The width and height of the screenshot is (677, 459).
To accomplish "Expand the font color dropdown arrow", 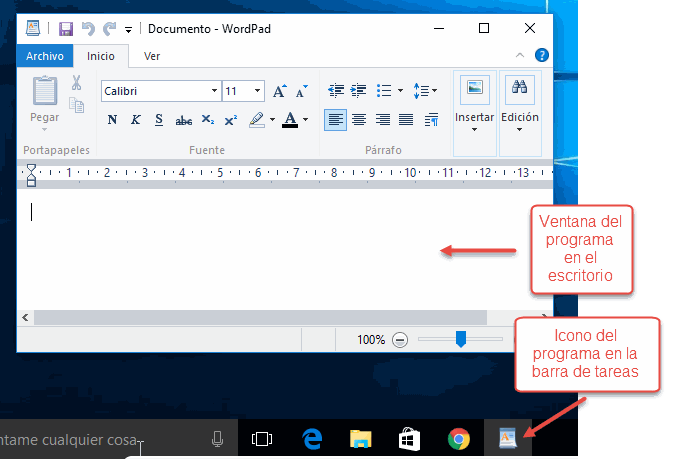I will pos(305,120).
